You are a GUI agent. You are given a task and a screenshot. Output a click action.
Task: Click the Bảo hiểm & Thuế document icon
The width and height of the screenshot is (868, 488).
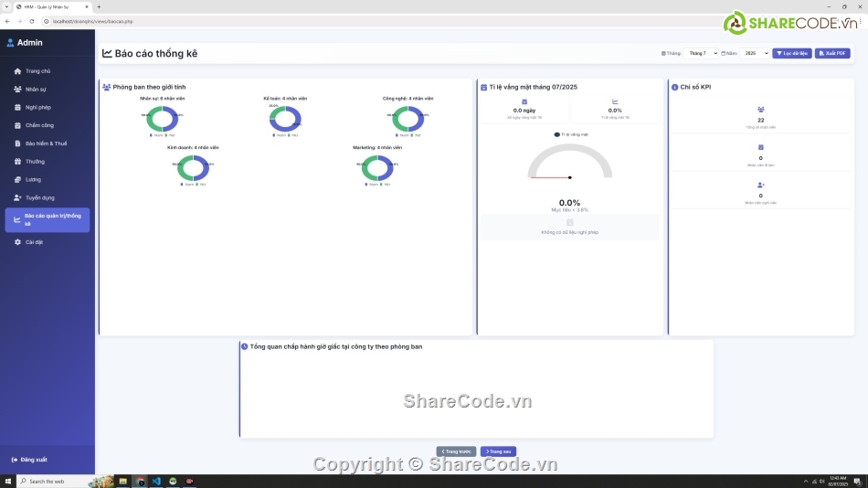[17, 143]
